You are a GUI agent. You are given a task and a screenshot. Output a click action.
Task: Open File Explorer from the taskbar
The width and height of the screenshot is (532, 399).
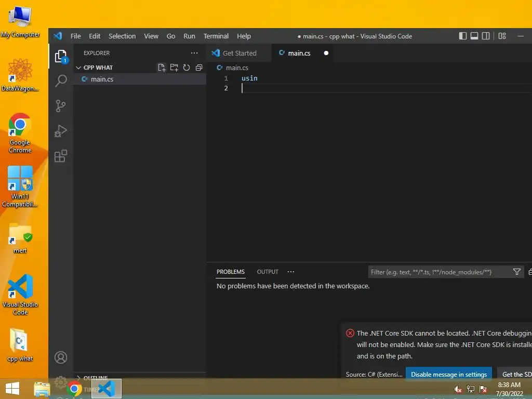42,389
